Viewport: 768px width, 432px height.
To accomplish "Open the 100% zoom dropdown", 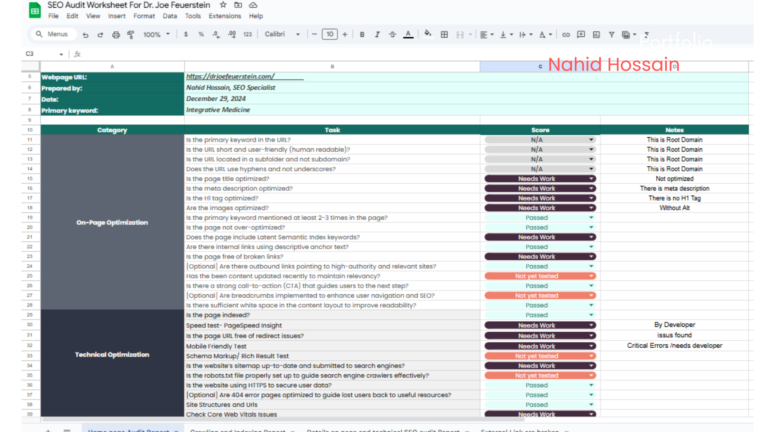I will [156, 35].
